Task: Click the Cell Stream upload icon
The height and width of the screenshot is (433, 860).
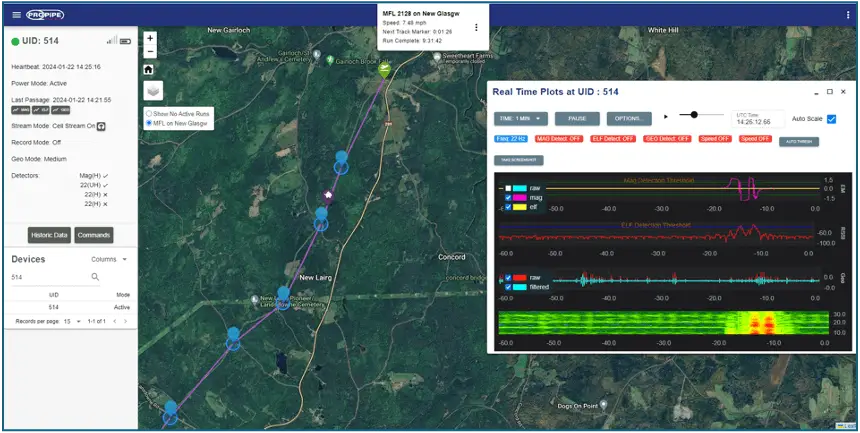Action: pos(101,127)
